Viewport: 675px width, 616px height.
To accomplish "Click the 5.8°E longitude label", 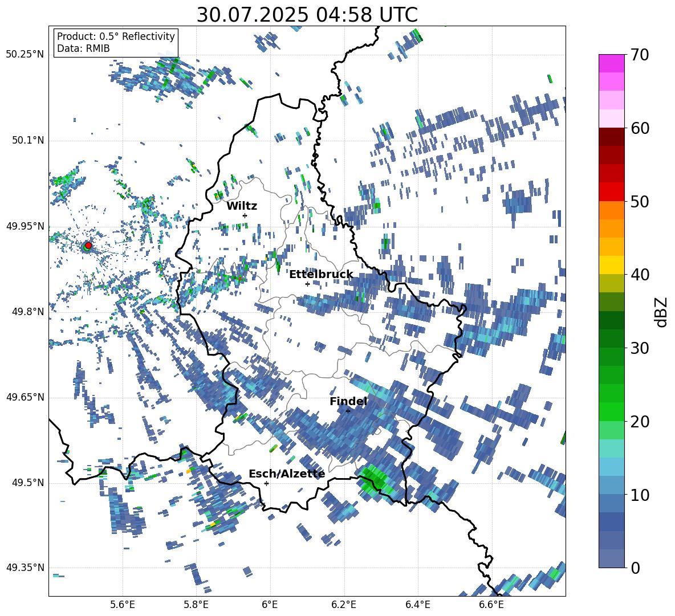I will (x=196, y=605).
